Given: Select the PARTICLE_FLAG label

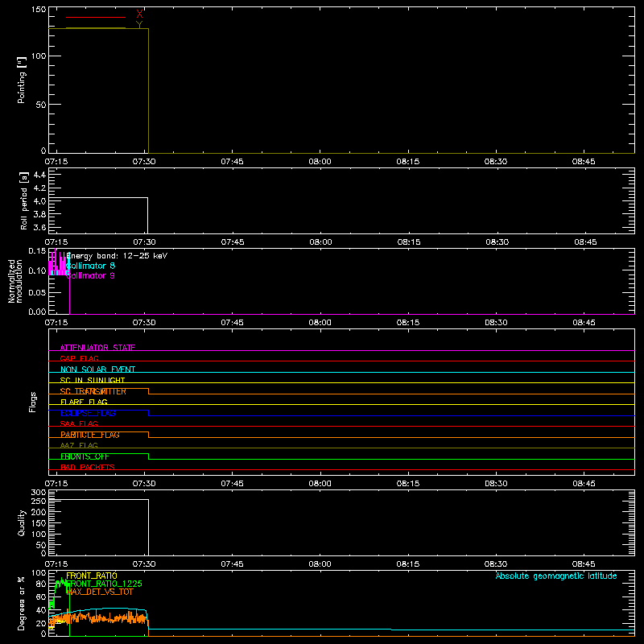Looking at the screenshot, I should click(90, 435).
